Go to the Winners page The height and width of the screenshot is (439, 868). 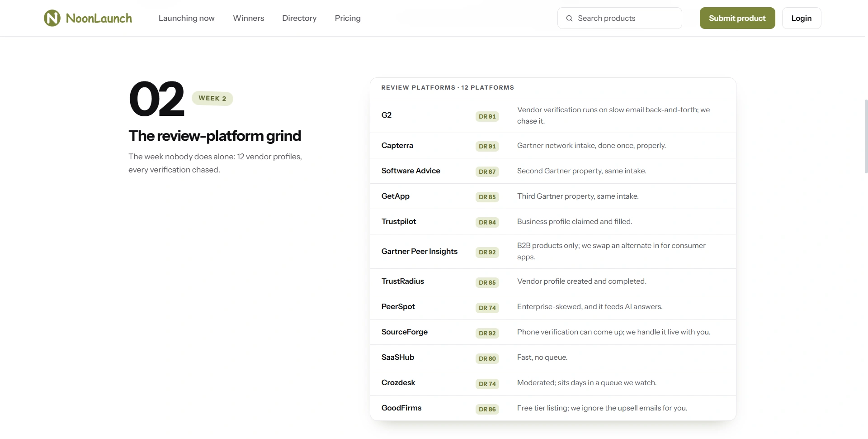(x=249, y=18)
